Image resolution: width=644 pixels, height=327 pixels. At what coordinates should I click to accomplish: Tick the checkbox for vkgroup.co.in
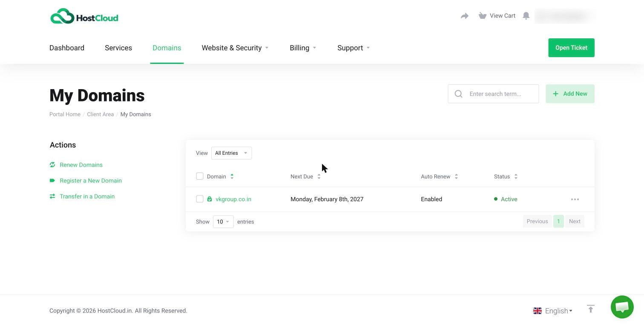pyautogui.click(x=200, y=199)
